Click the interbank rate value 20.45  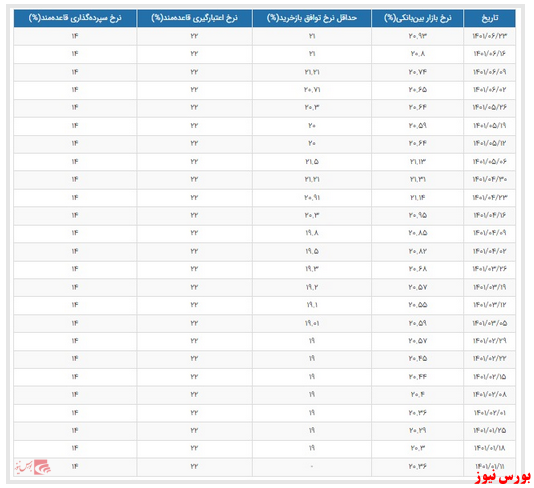coord(418,359)
